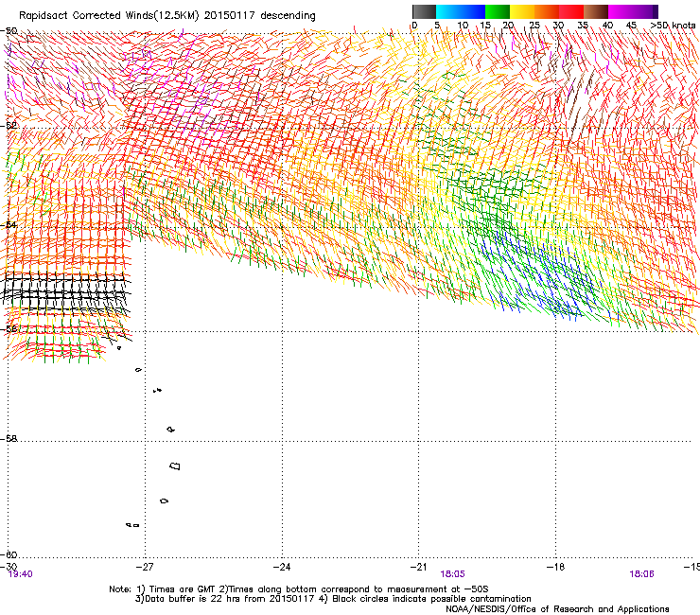Select the yellow 20-25 knots legend swatch

[x=522, y=11]
